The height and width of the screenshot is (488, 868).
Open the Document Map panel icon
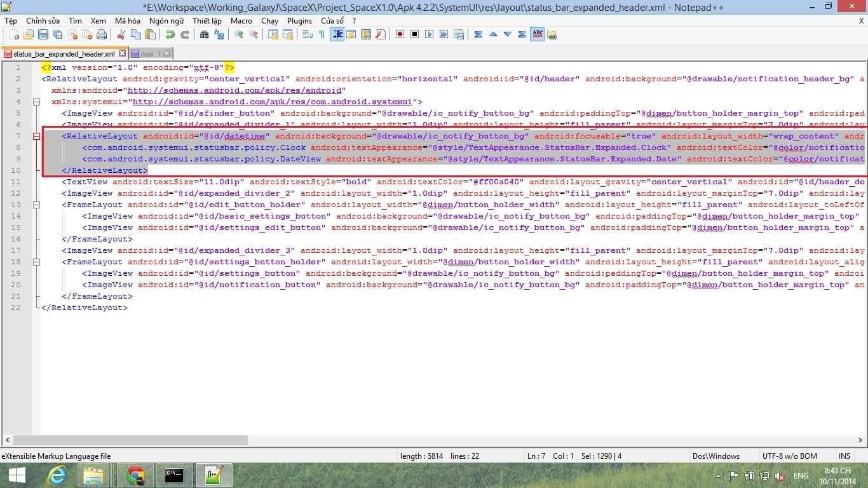pyautogui.click(x=366, y=34)
